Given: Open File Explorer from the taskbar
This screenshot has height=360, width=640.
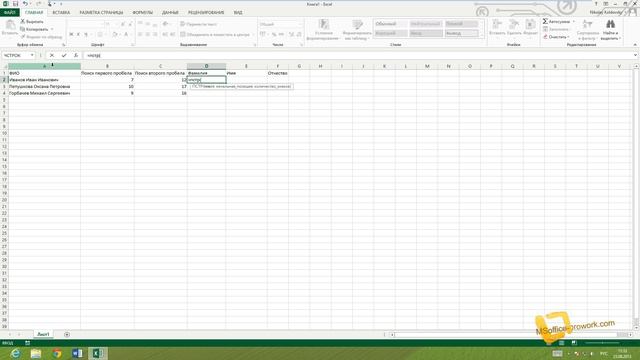Looking at the screenshot, I should [x=36, y=353].
